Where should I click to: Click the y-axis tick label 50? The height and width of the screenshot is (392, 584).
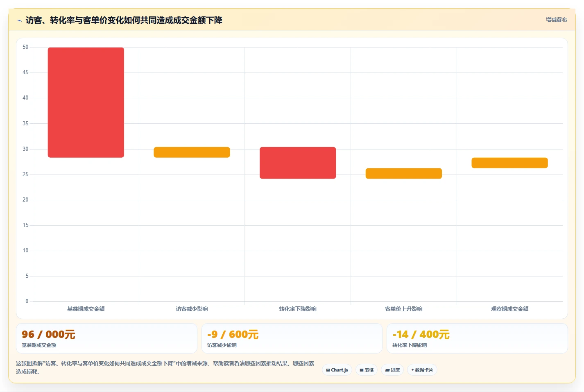tap(25, 47)
